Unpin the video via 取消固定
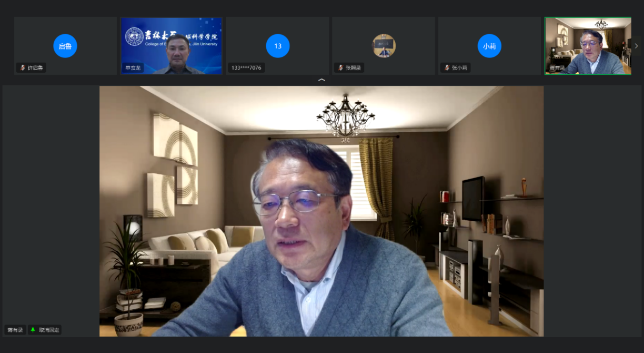The image size is (644, 353). pyautogui.click(x=49, y=330)
